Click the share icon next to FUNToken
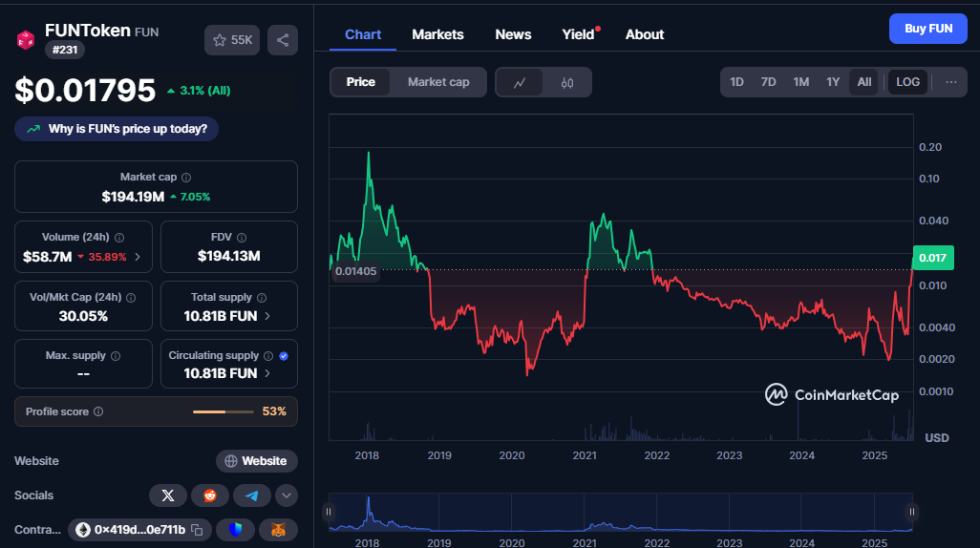Viewport: 980px width, 548px height. pos(282,40)
